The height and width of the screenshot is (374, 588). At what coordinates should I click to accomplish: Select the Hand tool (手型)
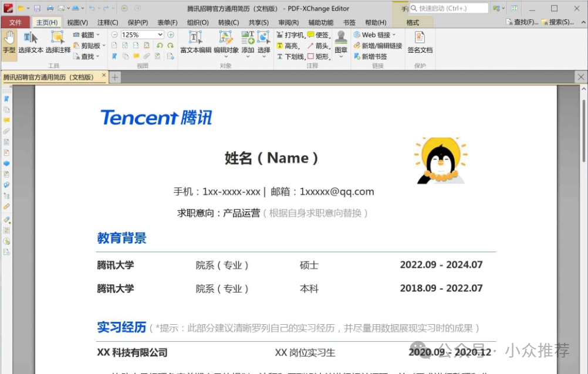tap(9, 42)
